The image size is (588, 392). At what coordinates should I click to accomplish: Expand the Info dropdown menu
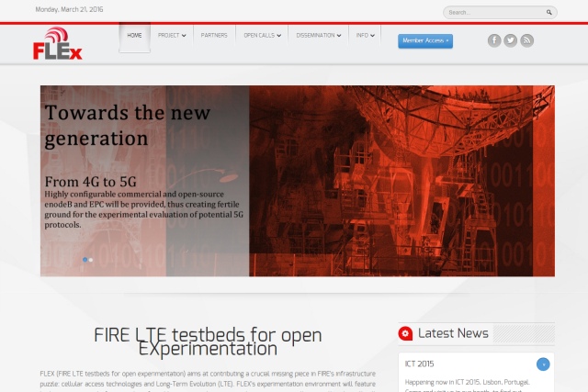click(x=366, y=36)
